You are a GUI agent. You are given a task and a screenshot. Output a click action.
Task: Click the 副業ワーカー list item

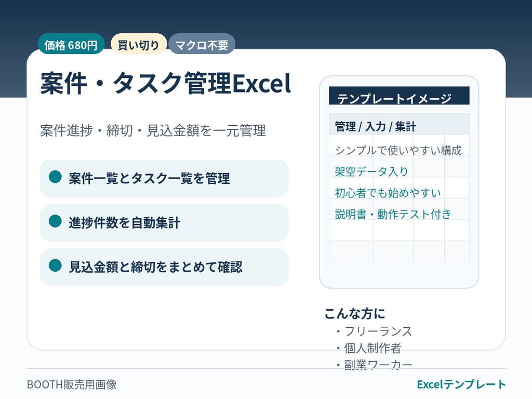coord(374,365)
